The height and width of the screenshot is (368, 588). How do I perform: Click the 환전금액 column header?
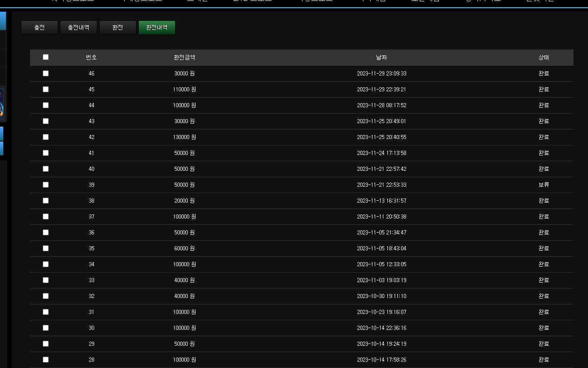184,58
